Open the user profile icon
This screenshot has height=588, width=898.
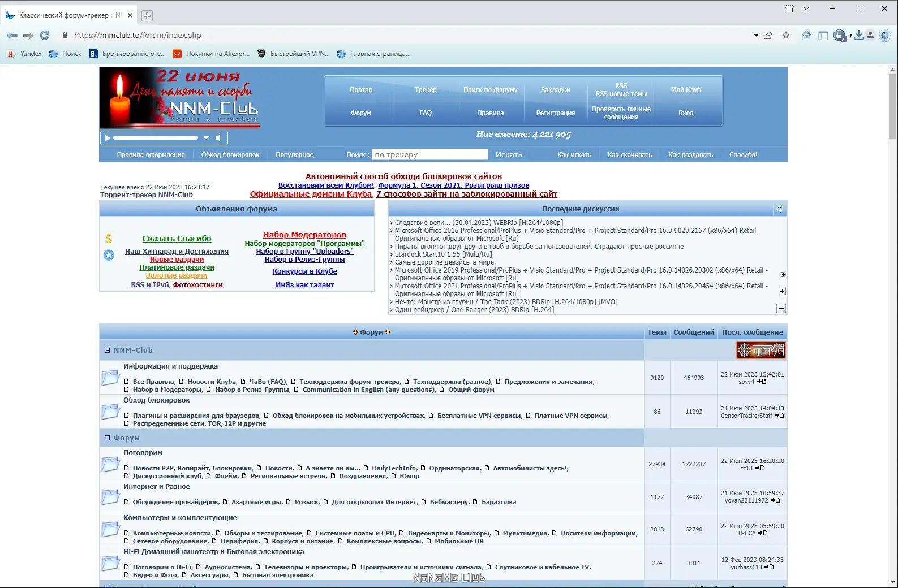click(870, 35)
